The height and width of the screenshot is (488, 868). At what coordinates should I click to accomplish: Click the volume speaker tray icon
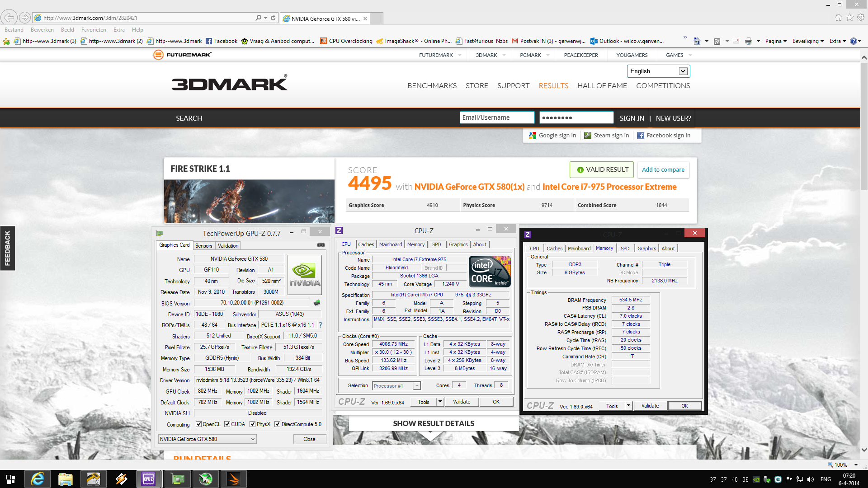click(x=811, y=479)
